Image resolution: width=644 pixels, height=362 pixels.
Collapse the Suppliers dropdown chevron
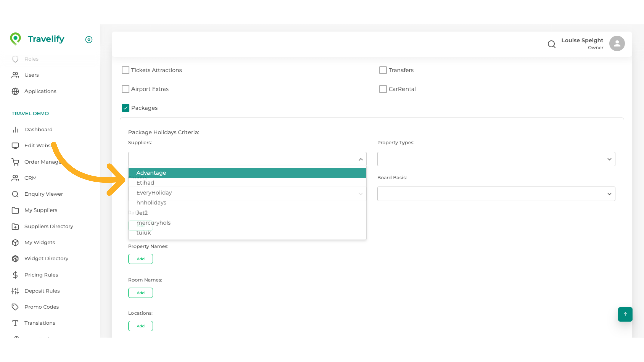361,159
